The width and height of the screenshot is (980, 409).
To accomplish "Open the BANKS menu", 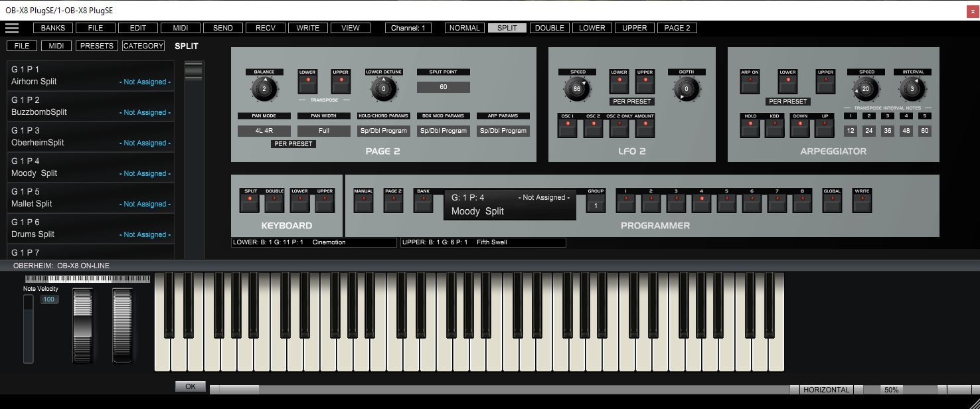I will pyautogui.click(x=52, y=28).
